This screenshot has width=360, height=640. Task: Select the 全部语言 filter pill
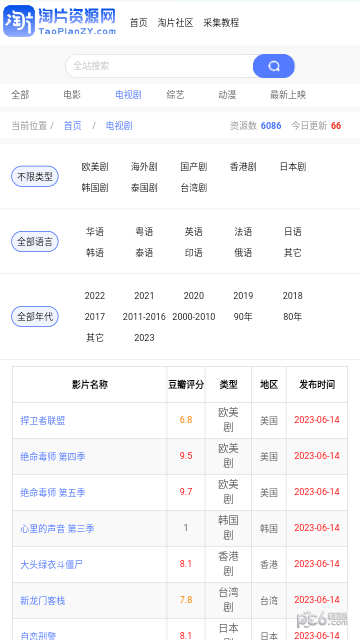35,242
